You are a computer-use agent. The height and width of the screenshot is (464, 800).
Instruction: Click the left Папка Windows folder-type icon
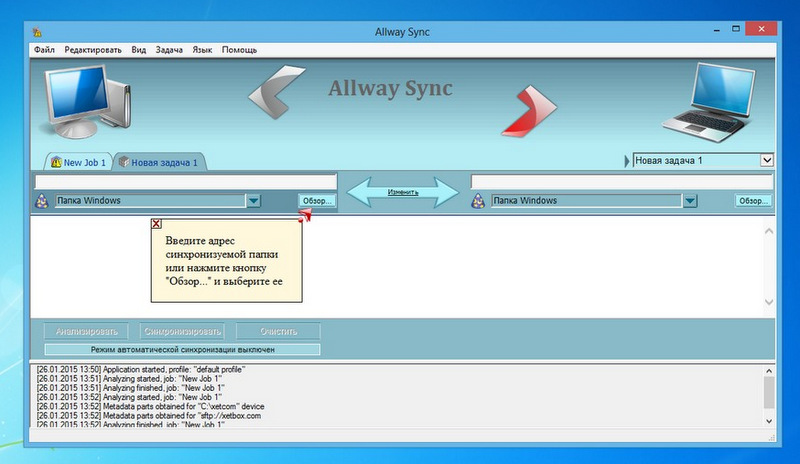(42, 201)
